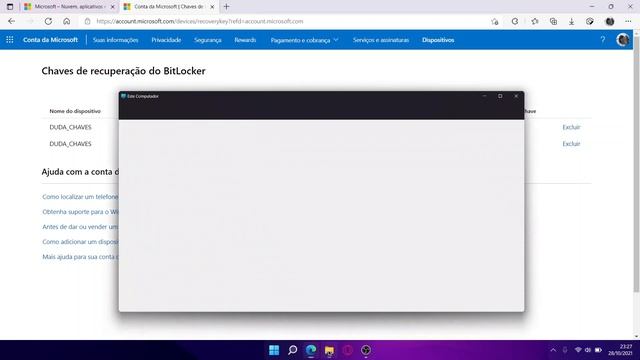Close the 'Microsoft – Nuvem, aplicativos' tab
This screenshot has height=360, width=640.
click(113, 7)
